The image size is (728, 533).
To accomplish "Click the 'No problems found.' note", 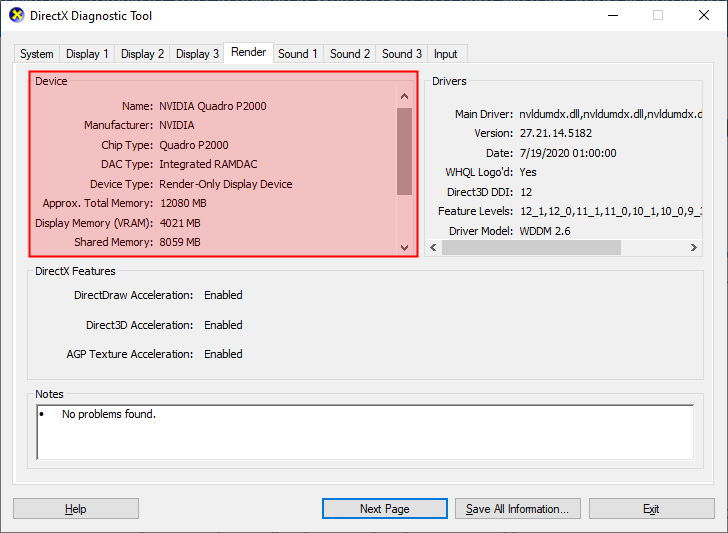I will 109,414.
